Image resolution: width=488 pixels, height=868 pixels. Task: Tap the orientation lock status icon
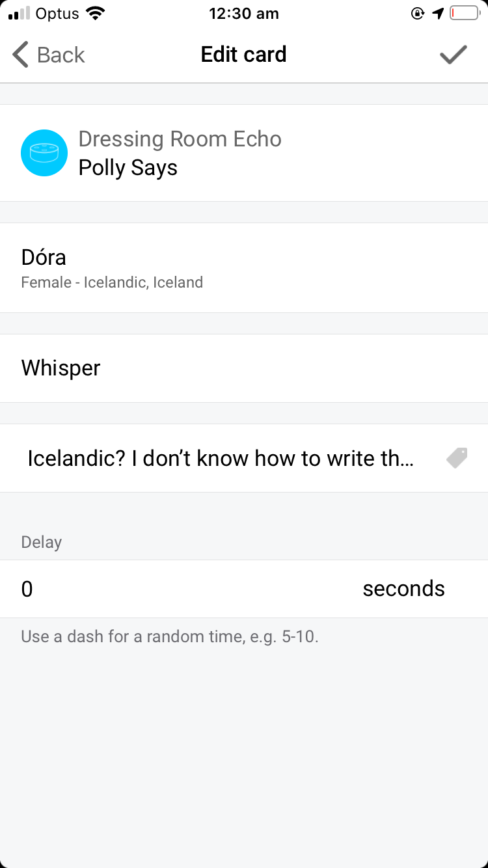(418, 14)
